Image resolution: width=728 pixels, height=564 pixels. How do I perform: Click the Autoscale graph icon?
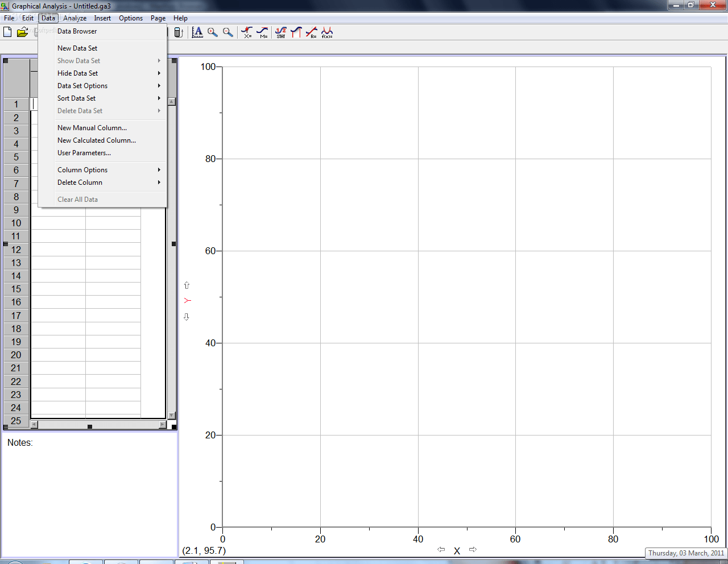coord(197,32)
